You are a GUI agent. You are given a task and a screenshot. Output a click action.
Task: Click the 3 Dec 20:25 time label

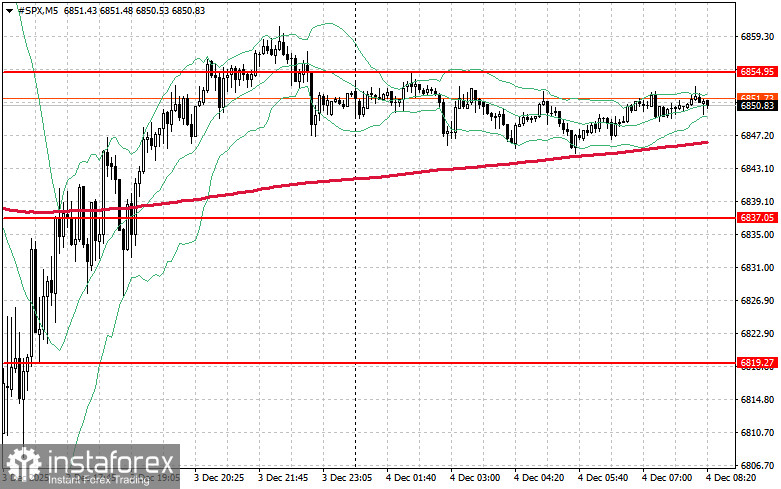coord(219,478)
